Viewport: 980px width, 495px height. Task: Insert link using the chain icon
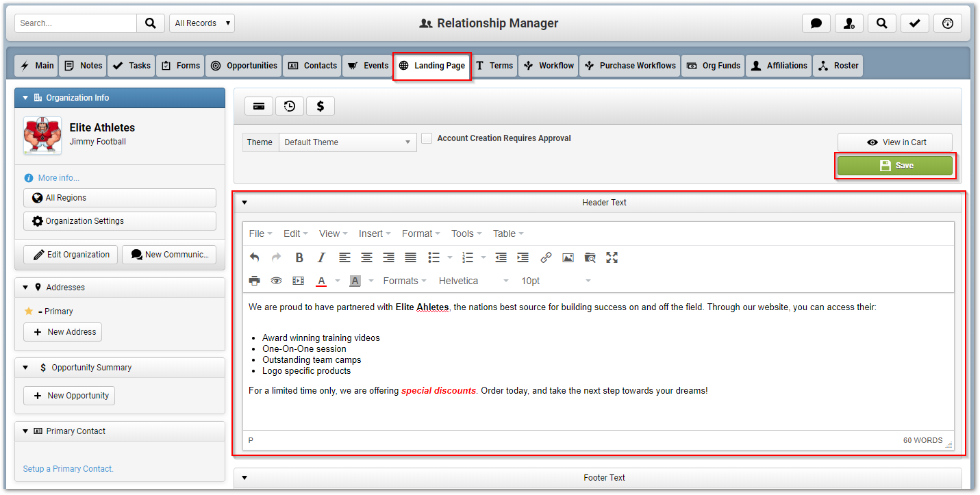546,257
